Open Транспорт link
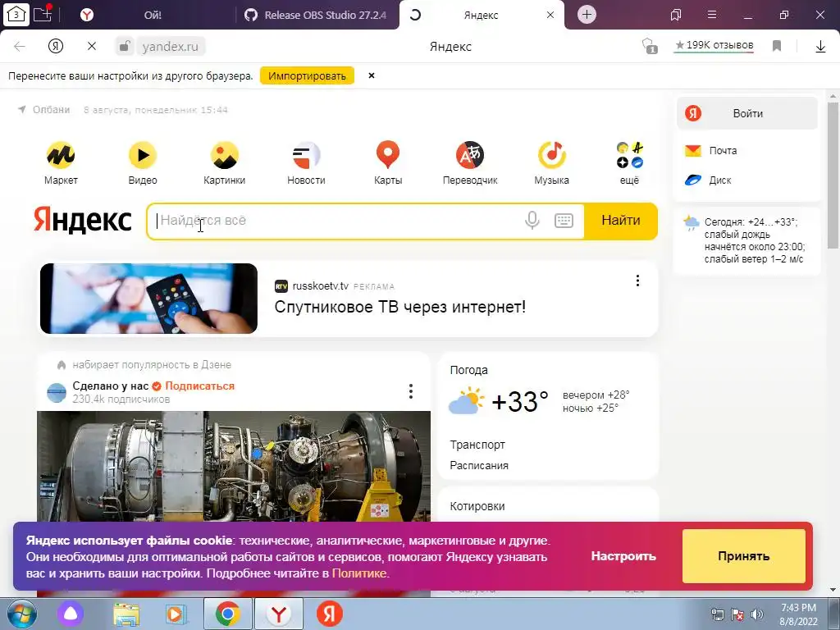 (477, 445)
